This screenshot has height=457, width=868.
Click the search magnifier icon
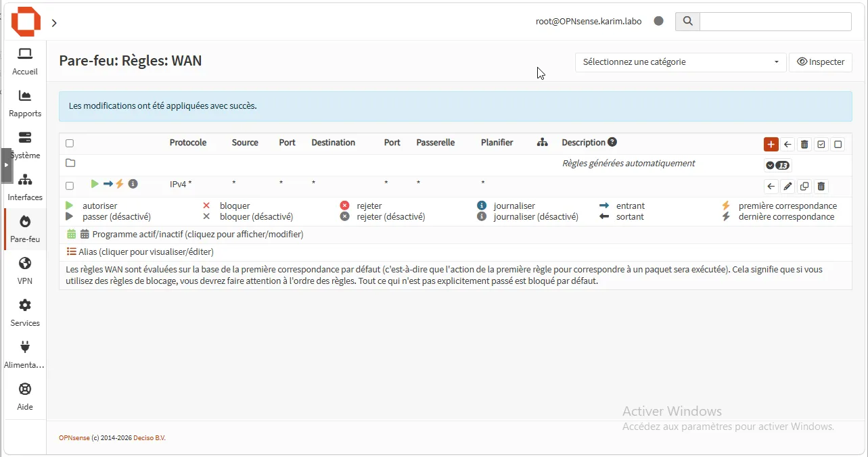(687, 21)
